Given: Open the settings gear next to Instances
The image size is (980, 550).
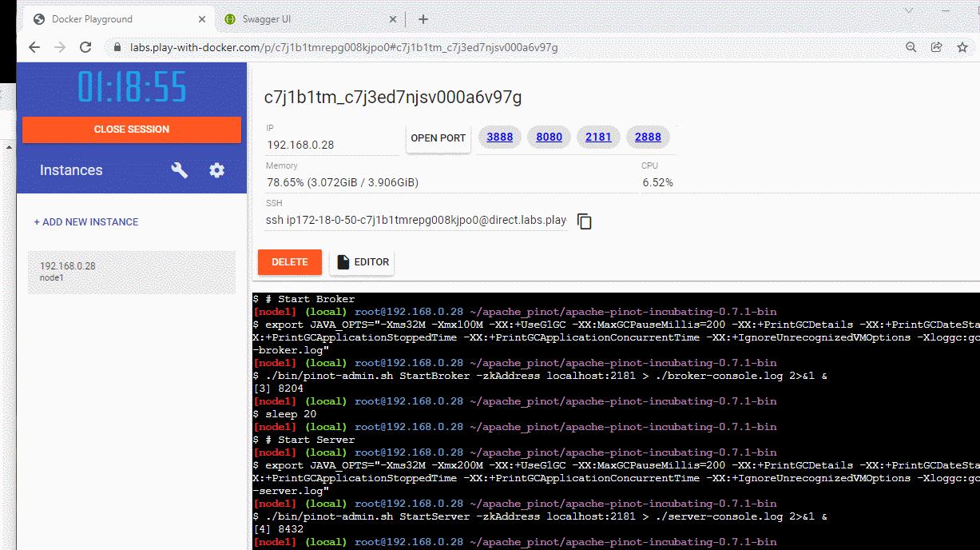Looking at the screenshot, I should point(216,169).
